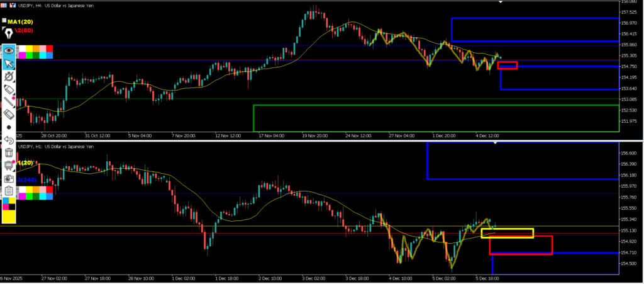The image size is (644, 284).
Task: Select the eraser tool
Action: [x=9, y=114]
